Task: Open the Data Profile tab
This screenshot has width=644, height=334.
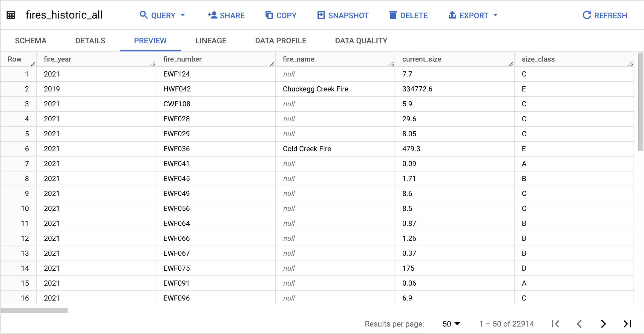Action: coord(280,41)
